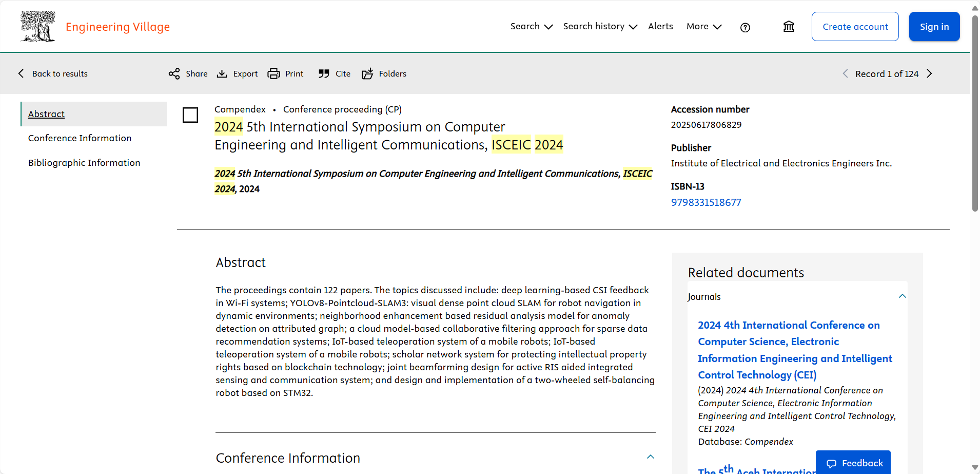Viewport: 980px width, 474px height.
Task: Open the Search dropdown menu
Action: (531, 26)
